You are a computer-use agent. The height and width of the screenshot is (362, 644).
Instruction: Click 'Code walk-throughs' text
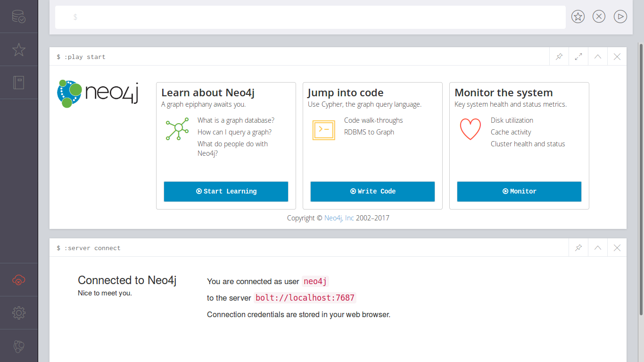(x=373, y=120)
